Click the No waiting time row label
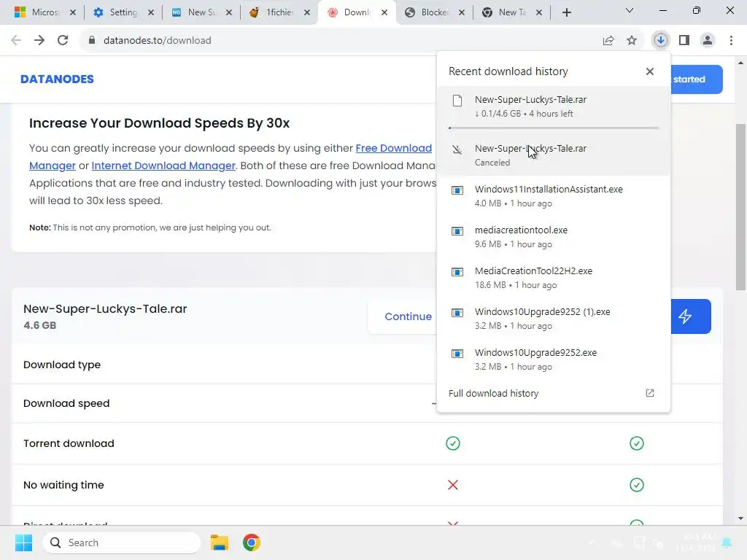Image resolution: width=747 pixels, height=560 pixels. pyautogui.click(x=63, y=485)
